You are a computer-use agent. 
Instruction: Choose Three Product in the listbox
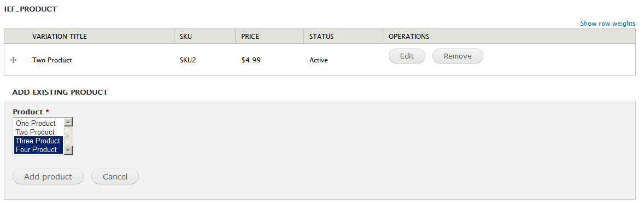(x=39, y=141)
